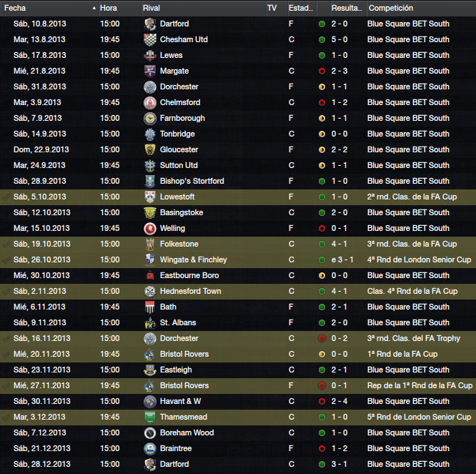Image resolution: width=476 pixels, height=474 pixels.
Task: Toggle the checkmark on the Lowestoft FA Cup row
Action: [6, 197]
